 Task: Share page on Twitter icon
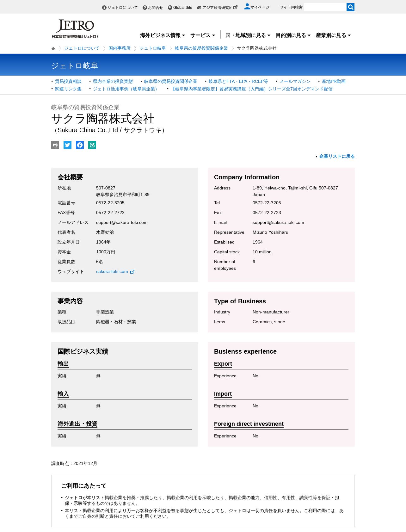[x=67, y=145]
